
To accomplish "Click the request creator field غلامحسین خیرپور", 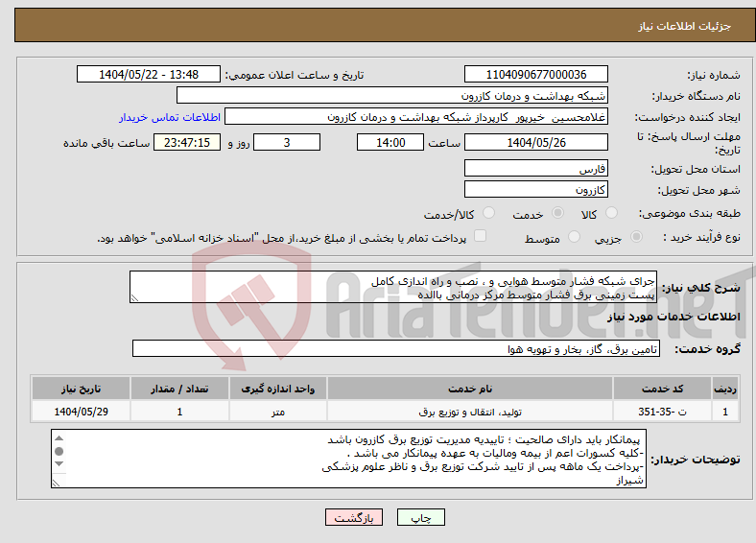I will [x=416, y=117].
